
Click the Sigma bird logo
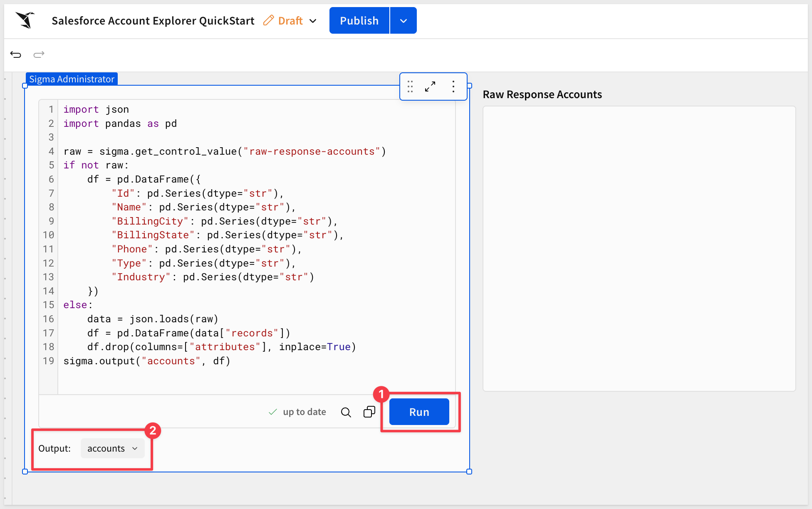tap(25, 20)
